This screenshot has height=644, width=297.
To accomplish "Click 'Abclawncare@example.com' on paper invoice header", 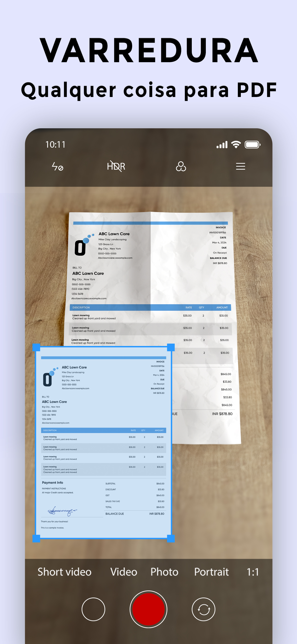I will (115, 258).
